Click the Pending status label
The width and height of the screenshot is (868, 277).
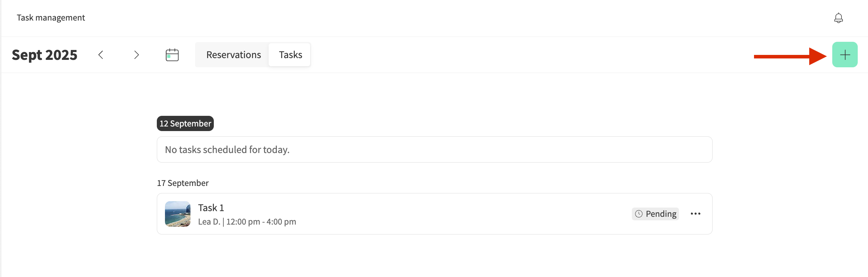click(x=661, y=214)
